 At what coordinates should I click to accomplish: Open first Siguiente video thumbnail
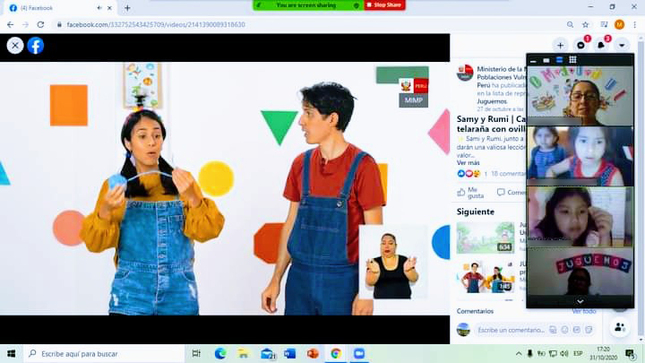(x=485, y=238)
